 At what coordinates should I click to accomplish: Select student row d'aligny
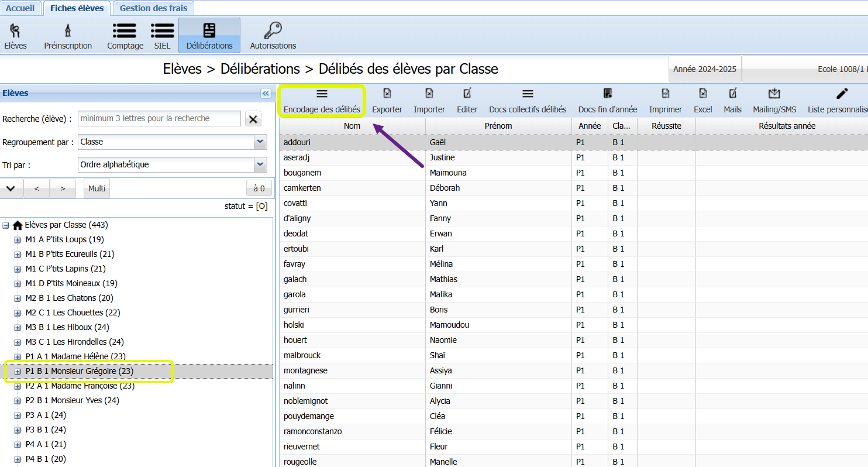point(573,218)
